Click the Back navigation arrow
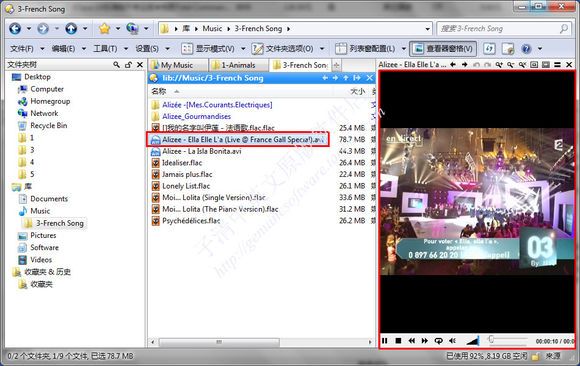 pyautogui.click(x=15, y=28)
